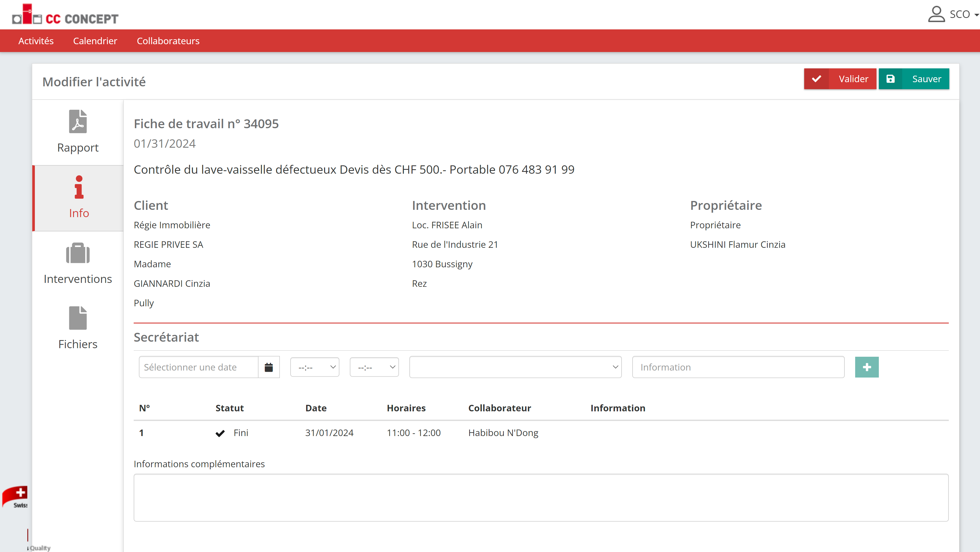This screenshot has width=980, height=552.
Task: Click the lave-vaisselle description text
Action: tap(354, 170)
